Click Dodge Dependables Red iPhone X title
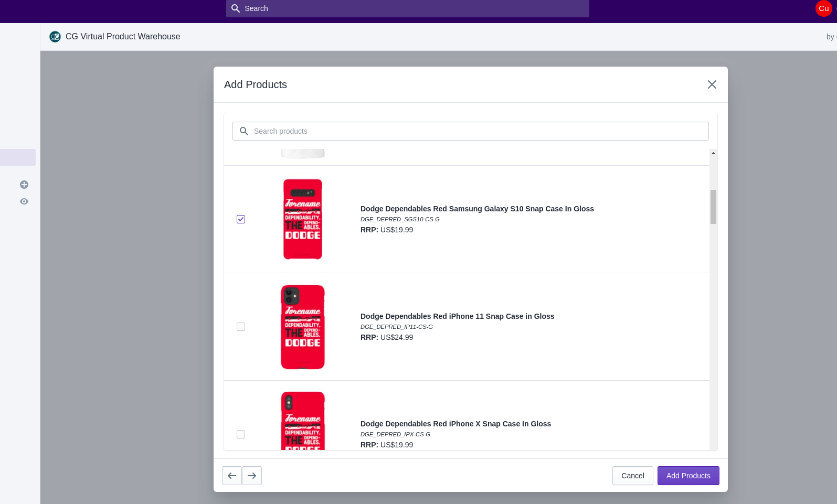This screenshot has height=504, width=837. (455, 424)
